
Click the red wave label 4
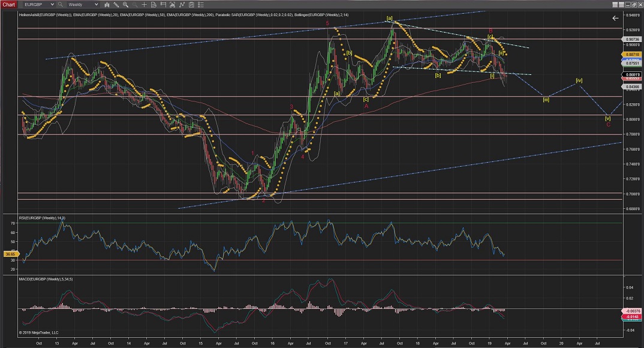tap(303, 157)
